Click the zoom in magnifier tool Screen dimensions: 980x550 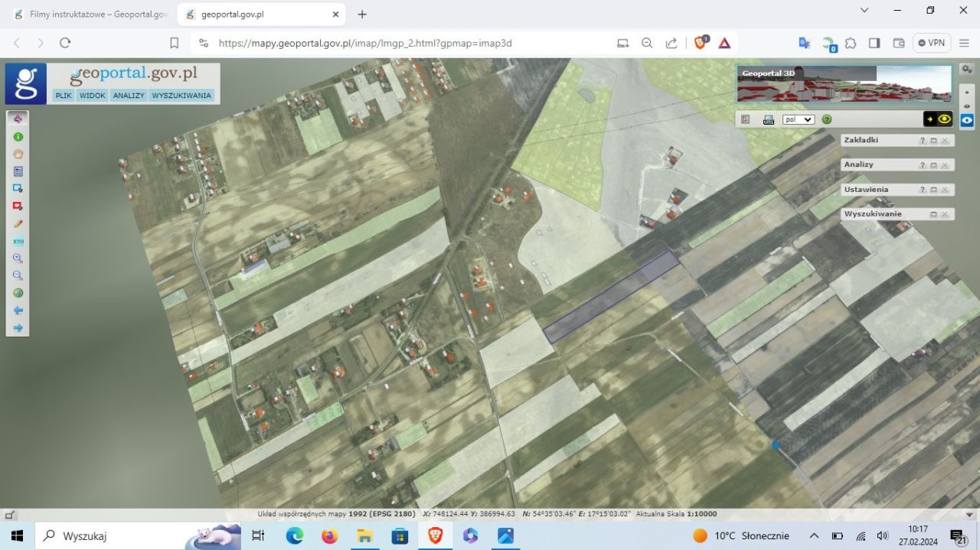pos(18,259)
